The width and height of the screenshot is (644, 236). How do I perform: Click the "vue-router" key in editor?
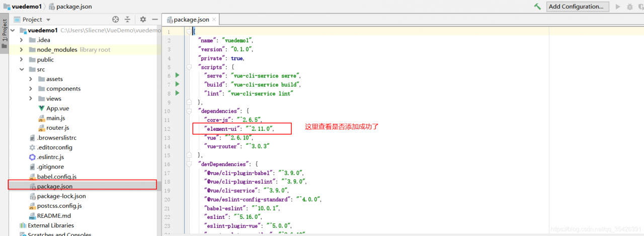[x=221, y=146]
